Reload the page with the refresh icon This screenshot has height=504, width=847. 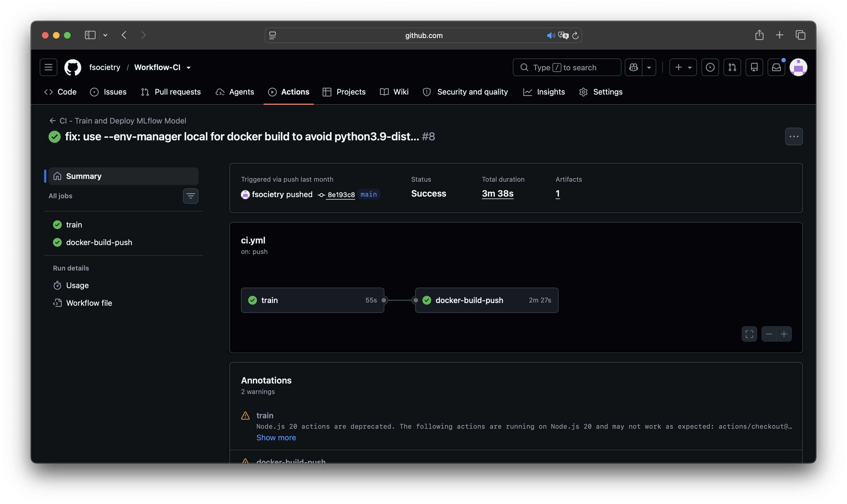[575, 35]
